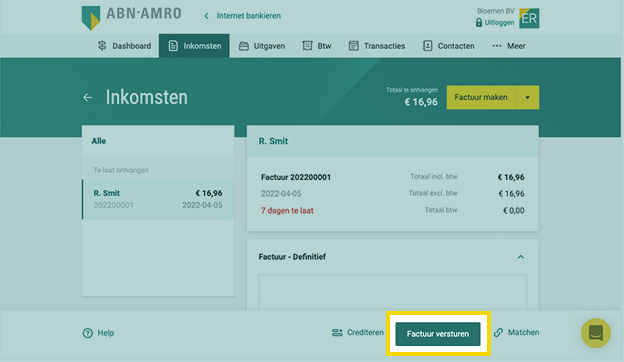Click Matchen
This screenshot has height=362, width=624.
pyautogui.click(x=516, y=333)
